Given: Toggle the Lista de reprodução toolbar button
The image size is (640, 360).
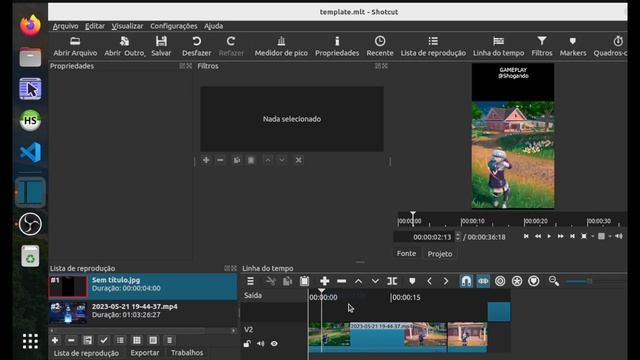Looking at the screenshot, I should [x=433, y=47].
